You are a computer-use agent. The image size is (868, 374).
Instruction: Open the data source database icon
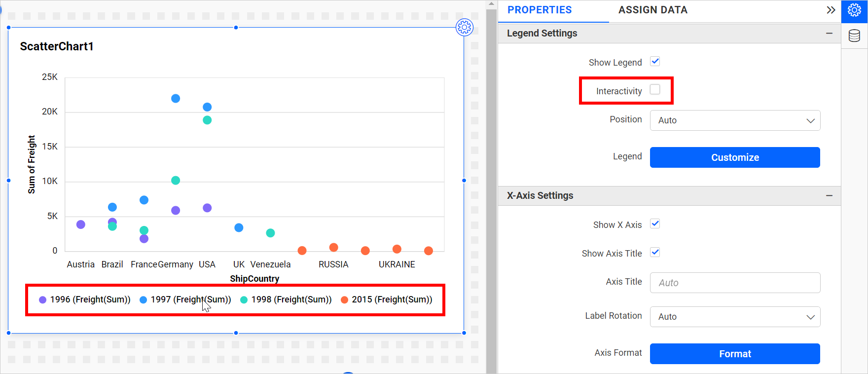(x=854, y=36)
